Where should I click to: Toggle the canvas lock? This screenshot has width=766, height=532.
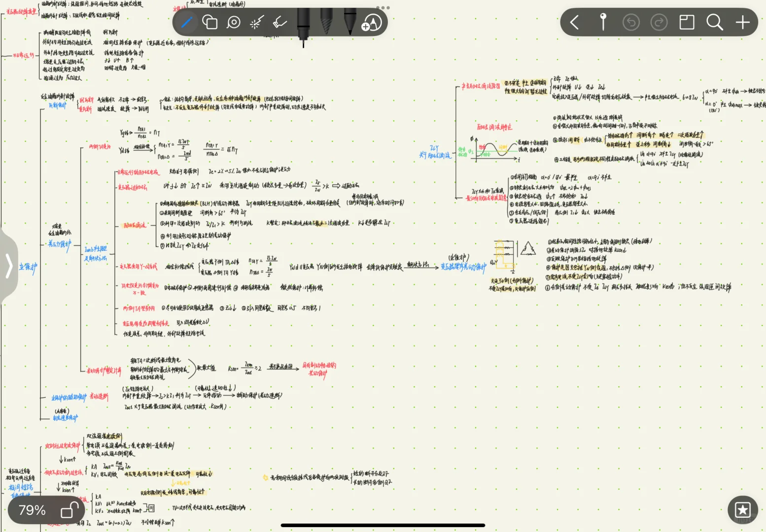tap(70, 510)
